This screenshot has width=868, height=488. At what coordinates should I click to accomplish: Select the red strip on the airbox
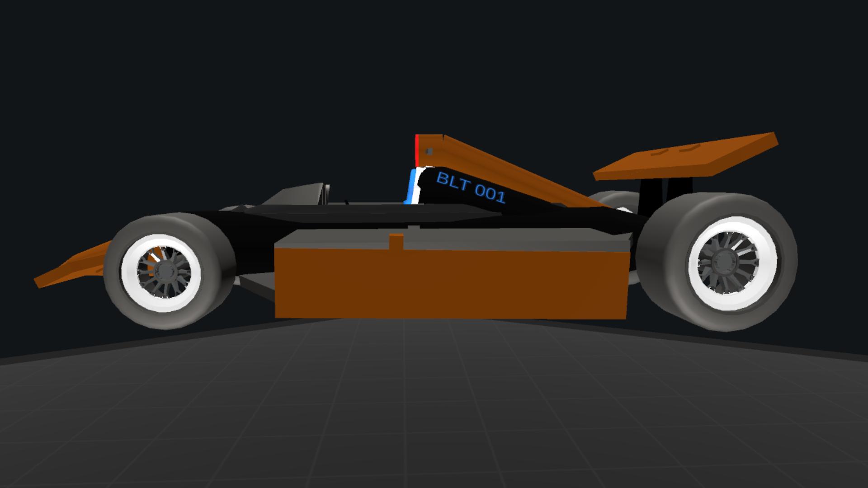416,150
